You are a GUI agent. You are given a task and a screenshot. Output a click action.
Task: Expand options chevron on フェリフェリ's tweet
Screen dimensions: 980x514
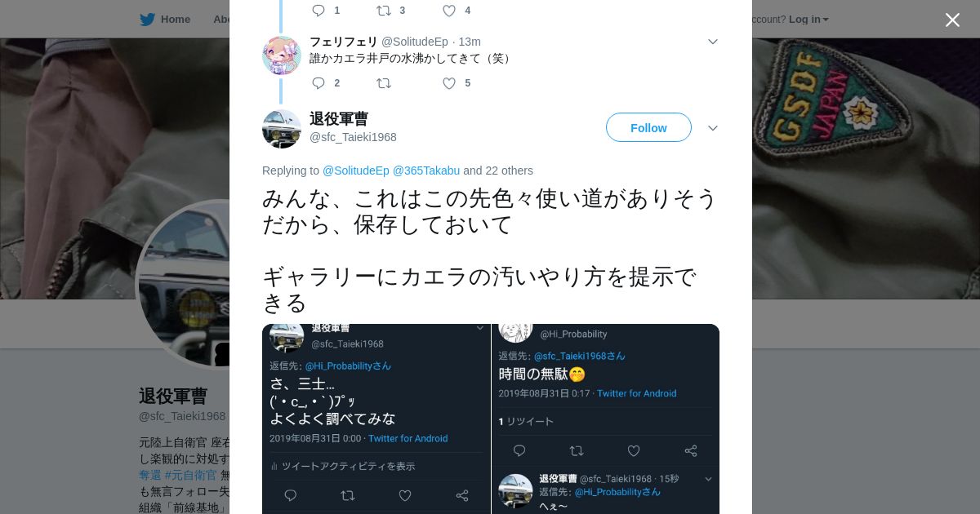(712, 42)
